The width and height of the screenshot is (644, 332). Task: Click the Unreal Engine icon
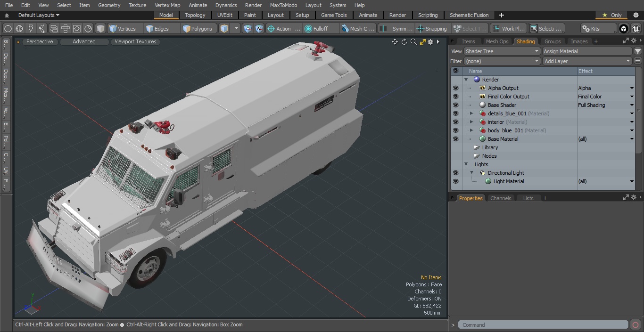[636, 29]
